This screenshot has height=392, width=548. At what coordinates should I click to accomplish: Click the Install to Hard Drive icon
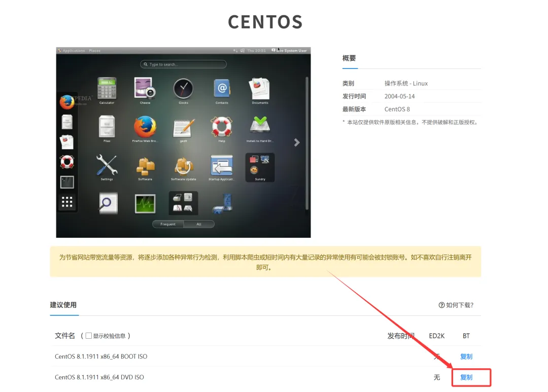click(x=260, y=125)
